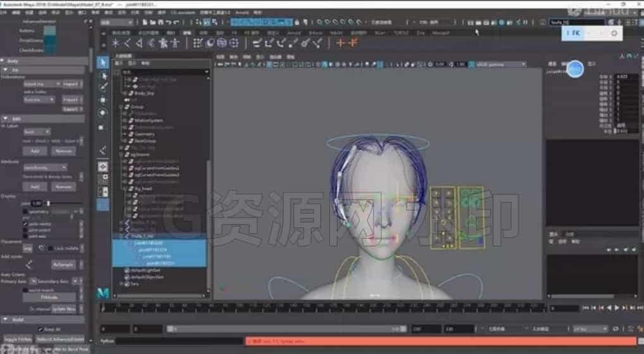
Task: Click the Play forwards button
Action: (x=617, y=308)
